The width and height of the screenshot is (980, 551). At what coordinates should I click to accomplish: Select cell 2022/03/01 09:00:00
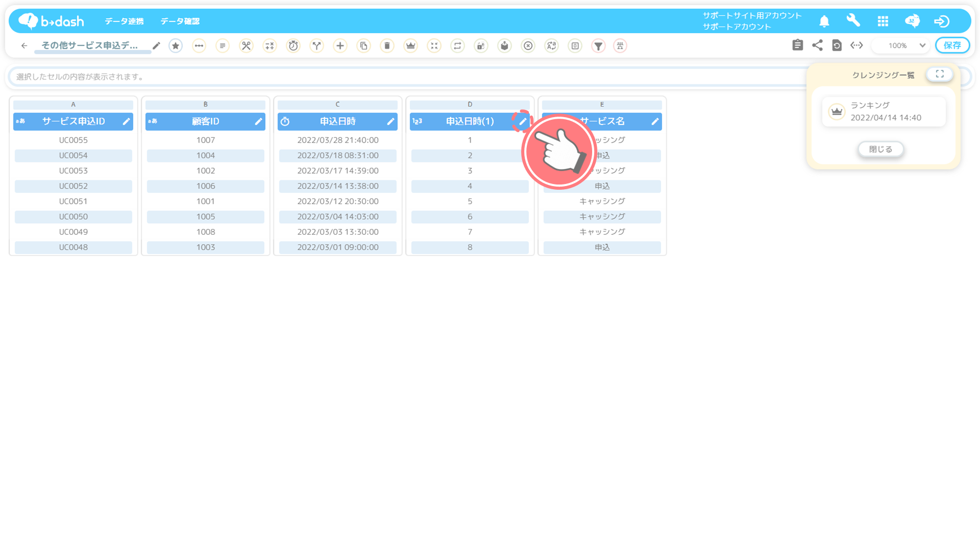(338, 247)
